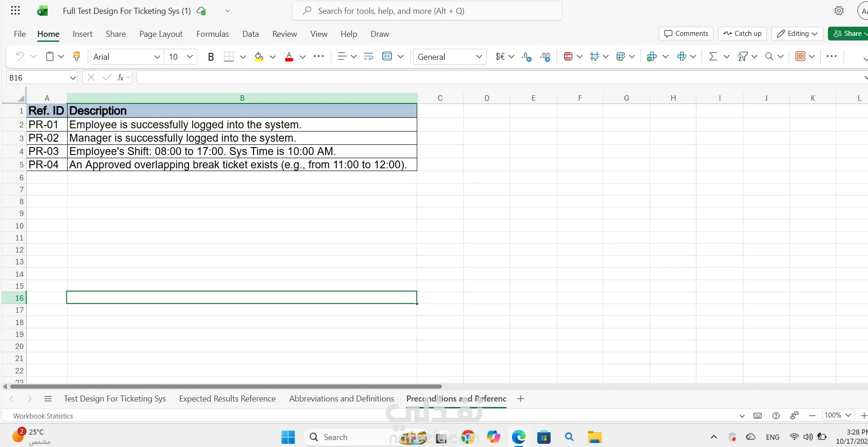Open the Review ribbon tab
The height and width of the screenshot is (447, 868).
285,34
